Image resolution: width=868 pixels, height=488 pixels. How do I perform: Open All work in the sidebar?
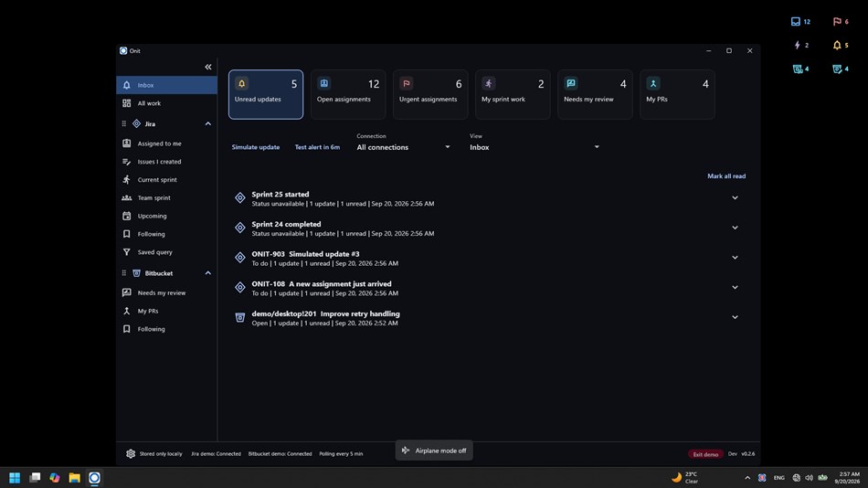coord(166,103)
